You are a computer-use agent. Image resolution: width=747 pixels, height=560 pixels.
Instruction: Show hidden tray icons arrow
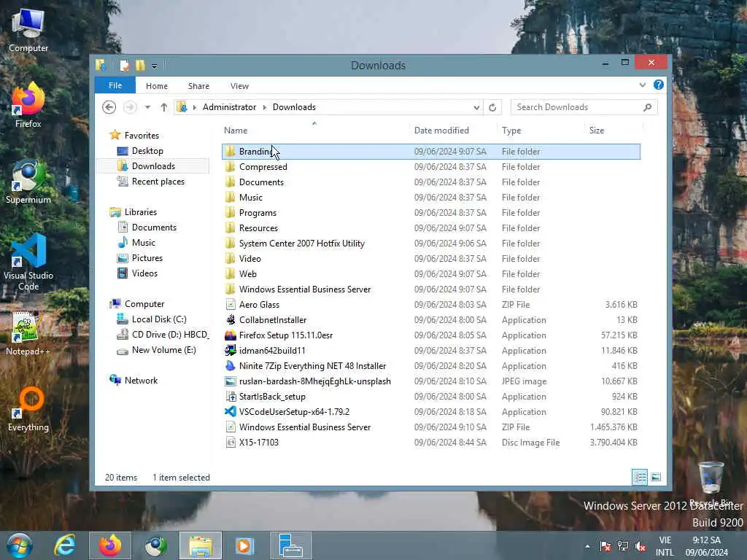click(587, 546)
